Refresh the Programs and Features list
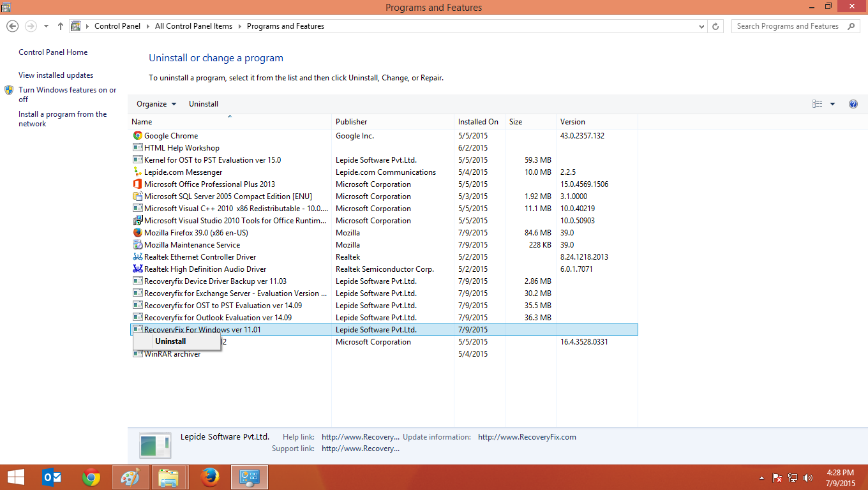The image size is (868, 490). [716, 26]
